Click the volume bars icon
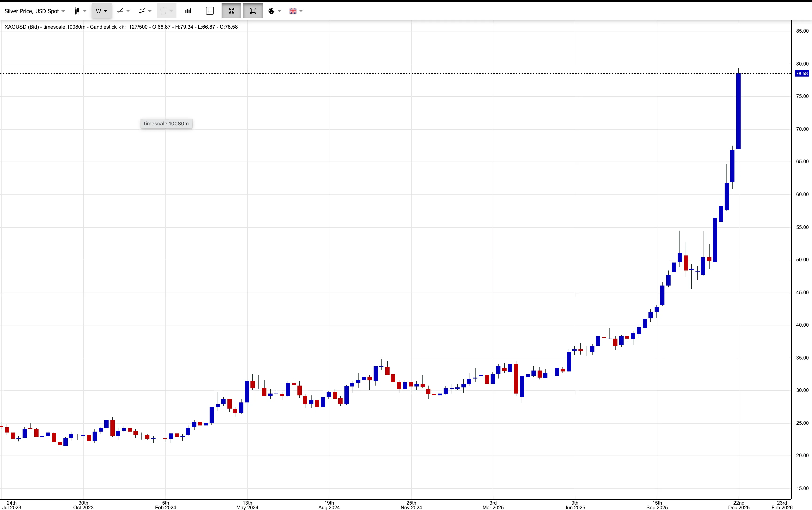Screen dimensions: 812x510 [x=188, y=11]
